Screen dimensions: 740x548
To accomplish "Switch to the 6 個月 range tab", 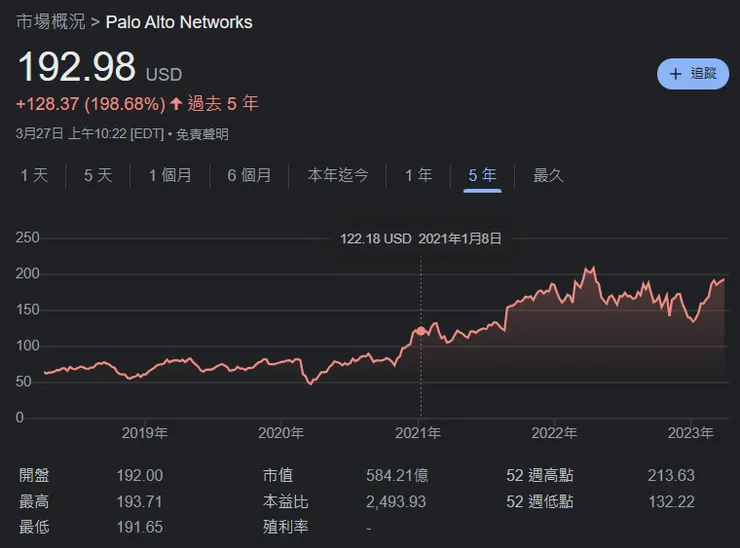I will (249, 175).
